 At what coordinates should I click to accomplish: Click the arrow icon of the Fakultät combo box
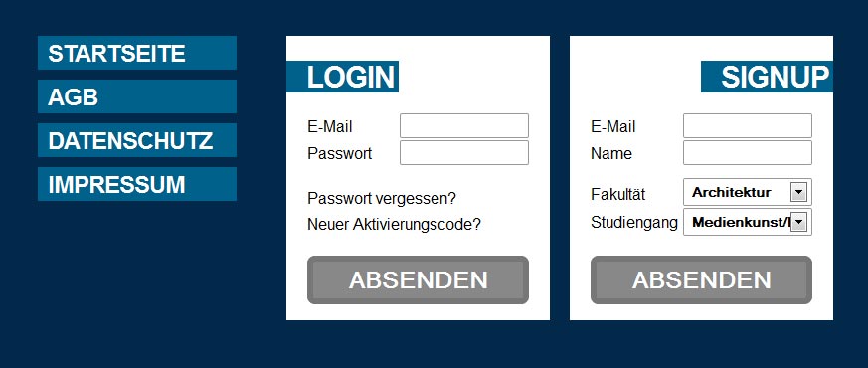click(x=798, y=193)
